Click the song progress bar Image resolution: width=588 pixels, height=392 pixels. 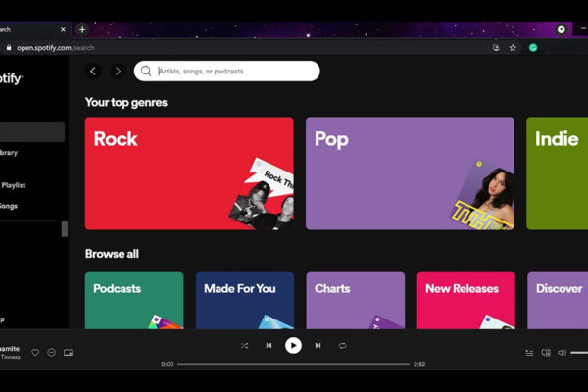click(293, 364)
